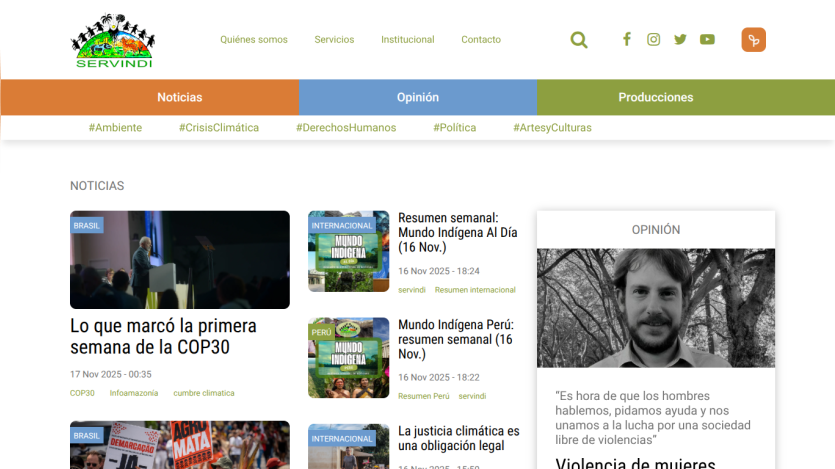
Task: Click the date 16 Nov 2025 - 18:24
Action: (439, 271)
